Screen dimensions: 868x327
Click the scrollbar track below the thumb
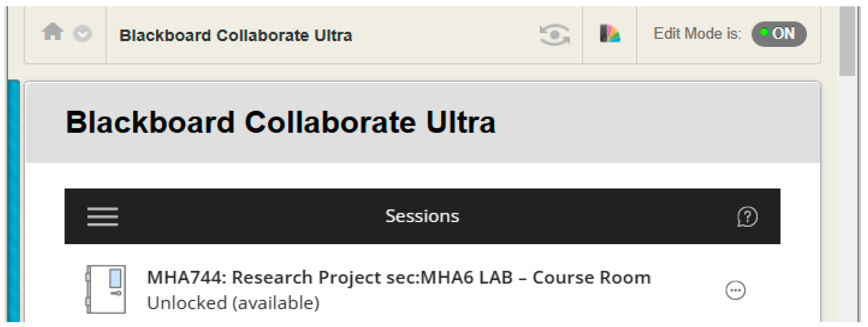coord(847,202)
